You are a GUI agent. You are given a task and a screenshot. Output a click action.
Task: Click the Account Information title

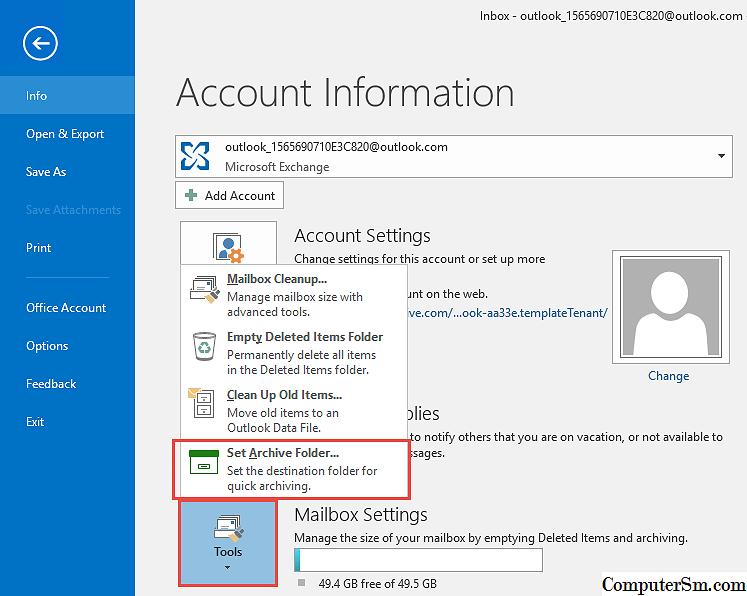[345, 92]
